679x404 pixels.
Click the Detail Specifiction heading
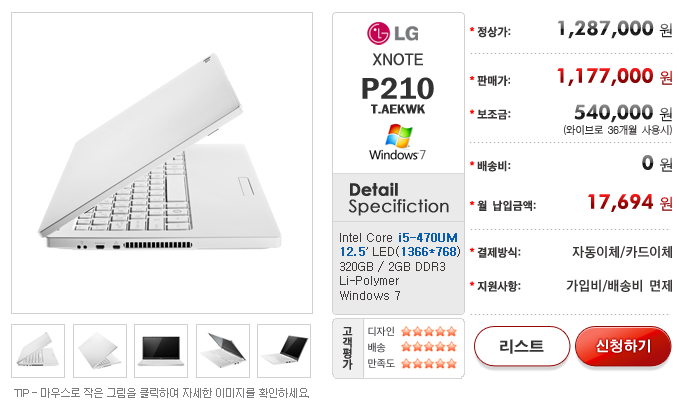click(399, 198)
